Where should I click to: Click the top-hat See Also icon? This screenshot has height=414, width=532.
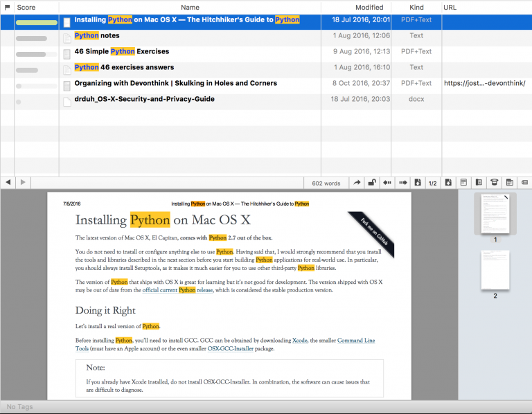tap(495, 183)
